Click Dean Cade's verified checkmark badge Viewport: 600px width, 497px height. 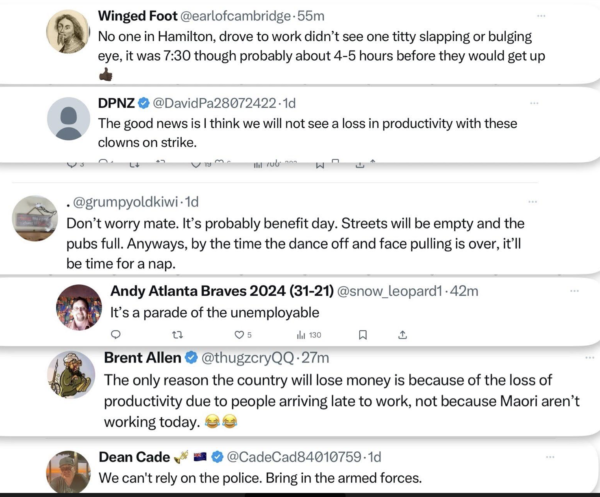[215, 457]
